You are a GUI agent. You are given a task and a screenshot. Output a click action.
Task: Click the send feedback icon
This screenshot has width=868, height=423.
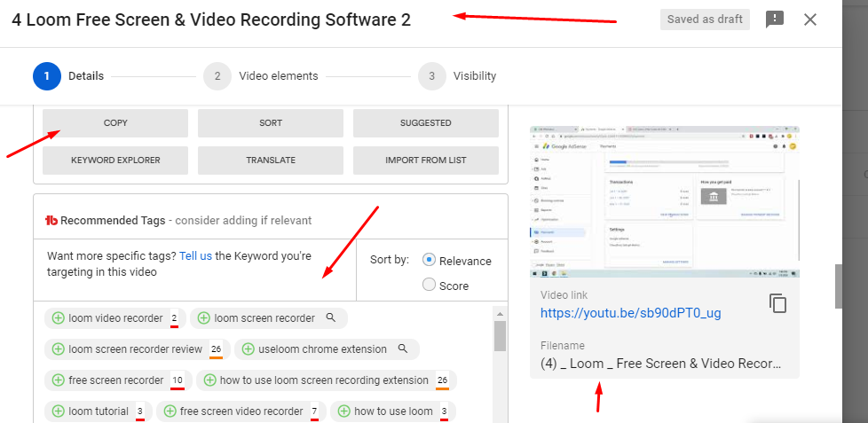tap(775, 20)
